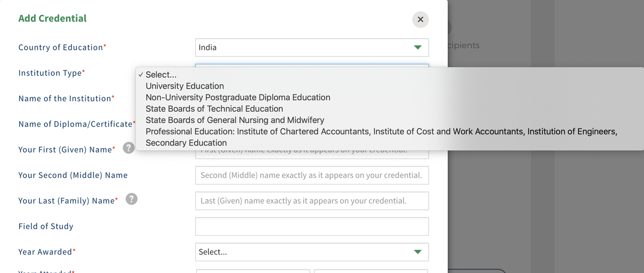This screenshot has width=644, height=273.
Task: Click the India country selection box
Action: click(x=312, y=47)
